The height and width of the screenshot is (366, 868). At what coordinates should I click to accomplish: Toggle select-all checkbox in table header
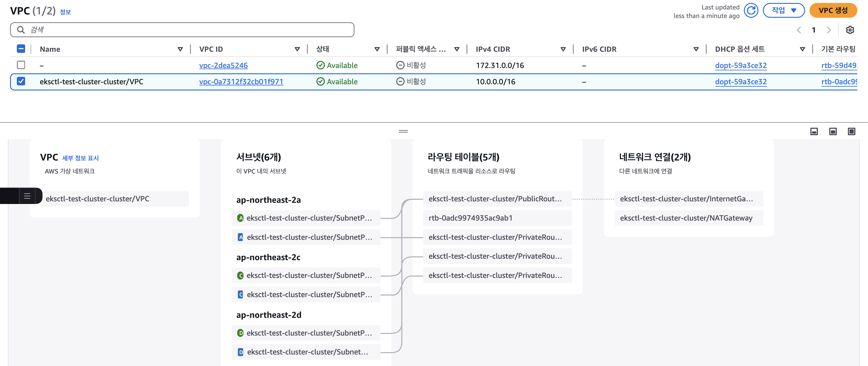pyautogui.click(x=21, y=49)
